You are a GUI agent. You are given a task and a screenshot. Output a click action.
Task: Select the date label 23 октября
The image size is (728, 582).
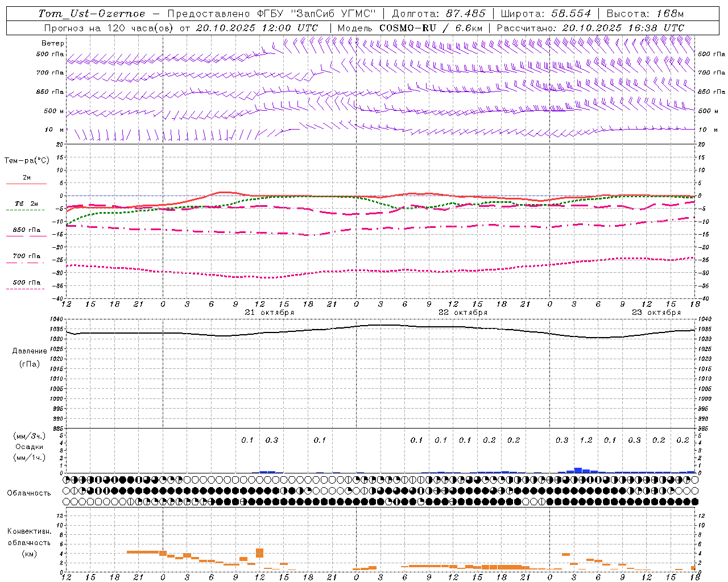click(656, 313)
